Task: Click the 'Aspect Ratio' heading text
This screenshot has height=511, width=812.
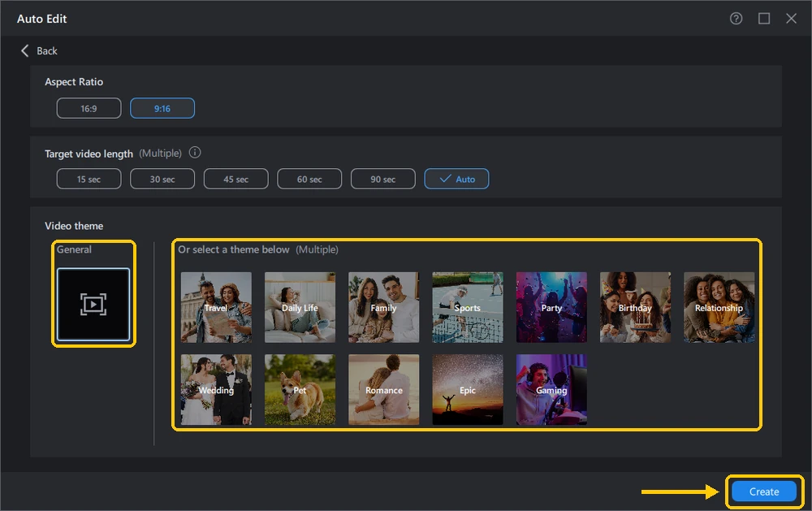Action: [74, 82]
